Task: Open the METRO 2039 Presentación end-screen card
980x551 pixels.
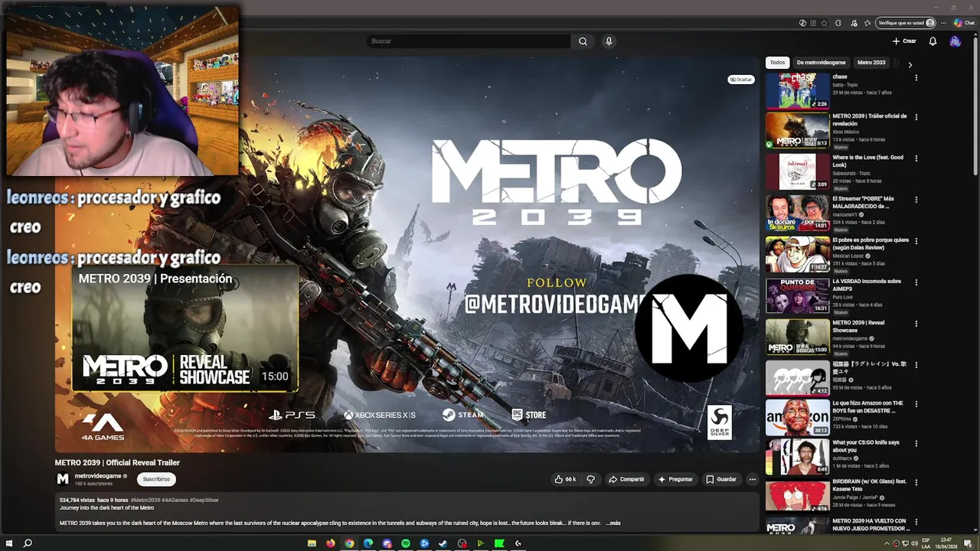Action: (185, 328)
